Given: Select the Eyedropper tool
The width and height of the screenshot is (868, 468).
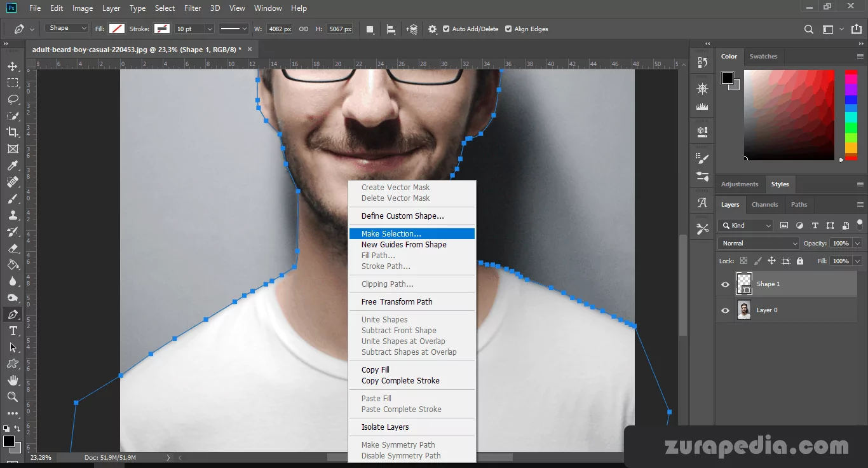Looking at the screenshot, I should coord(13,165).
